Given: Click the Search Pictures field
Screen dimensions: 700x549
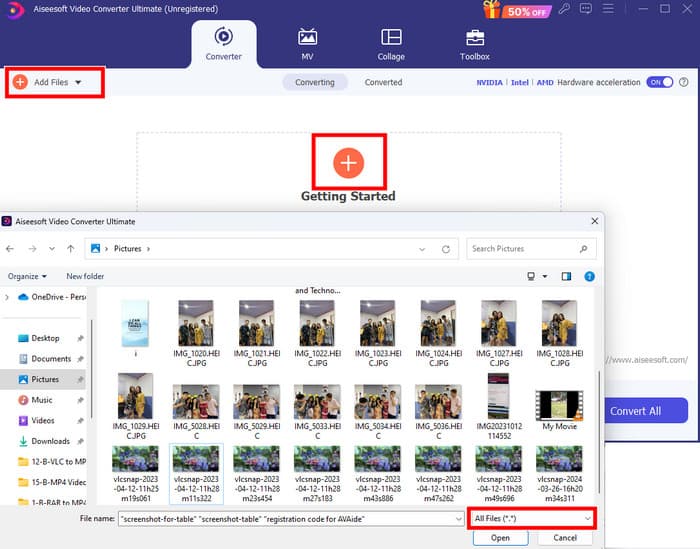Looking at the screenshot, I should point(531,249).
